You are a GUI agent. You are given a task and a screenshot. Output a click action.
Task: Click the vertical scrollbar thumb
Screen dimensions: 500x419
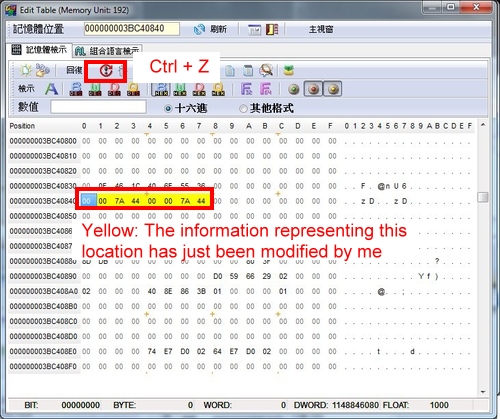click(x=483, y=197)
